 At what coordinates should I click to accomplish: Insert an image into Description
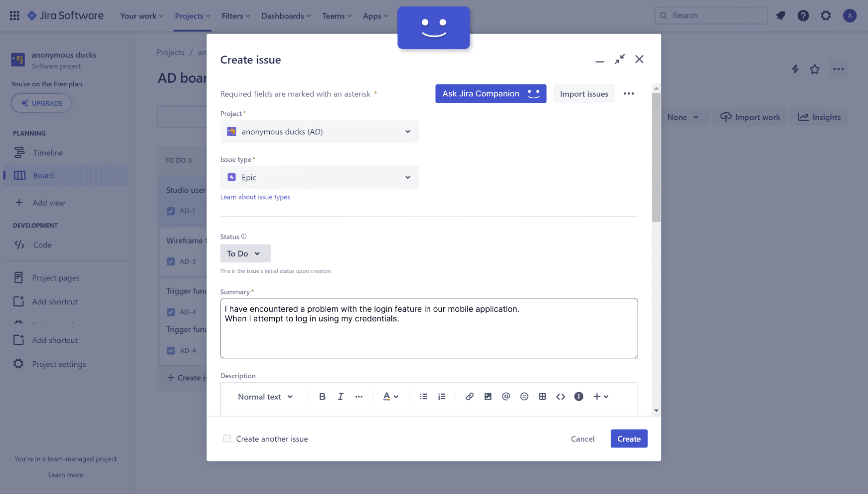[x=488, y=397]
